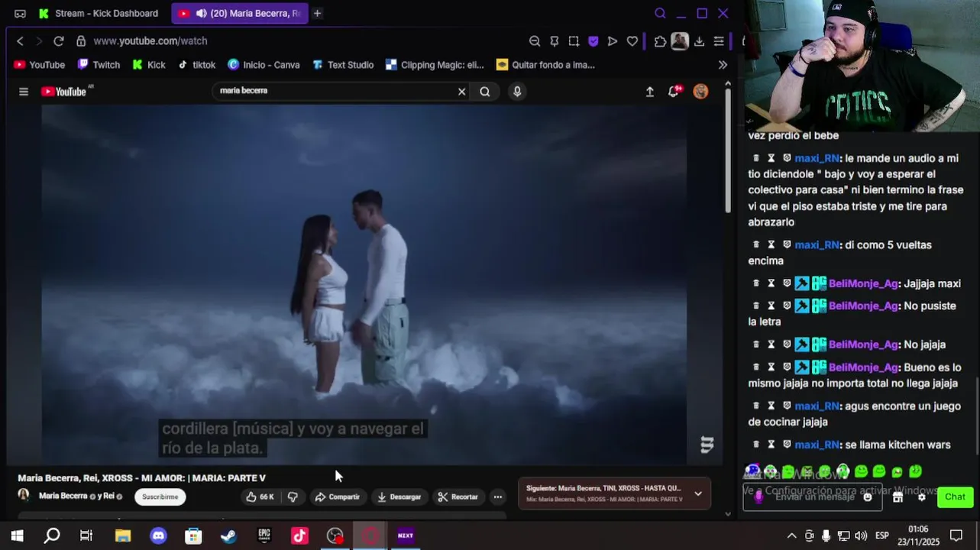Toggle dislike on the video
980x550 pixels.
[293, 497]
